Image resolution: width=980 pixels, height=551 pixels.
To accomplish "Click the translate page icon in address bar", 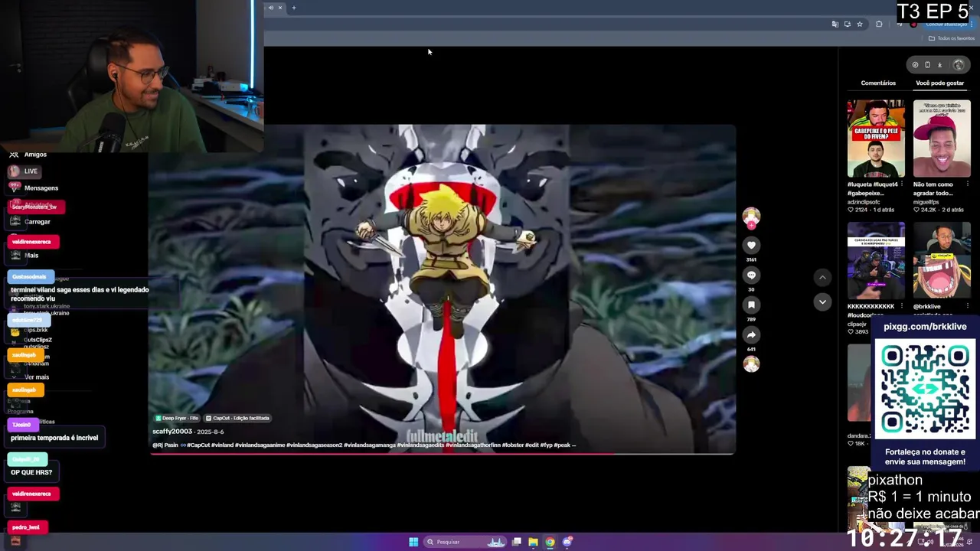I will point(835,24).
